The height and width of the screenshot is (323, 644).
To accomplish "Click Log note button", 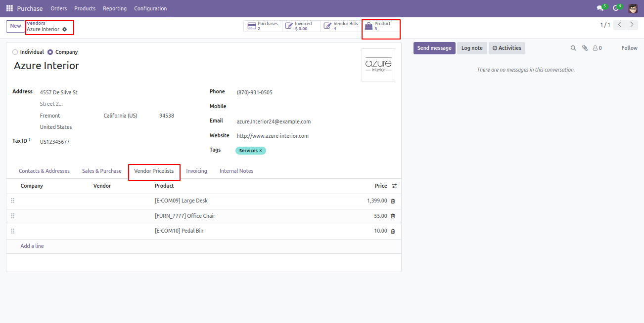I will 472,48.
